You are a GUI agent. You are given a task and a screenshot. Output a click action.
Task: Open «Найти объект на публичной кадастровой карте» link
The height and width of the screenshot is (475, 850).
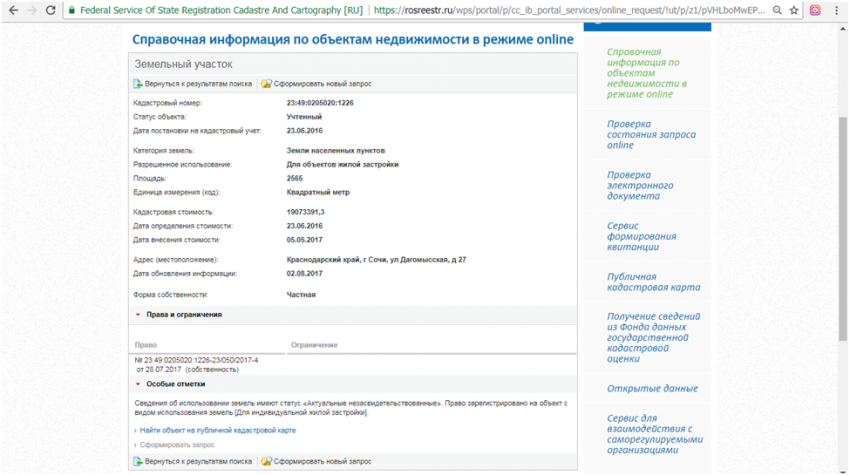(217, 430)
